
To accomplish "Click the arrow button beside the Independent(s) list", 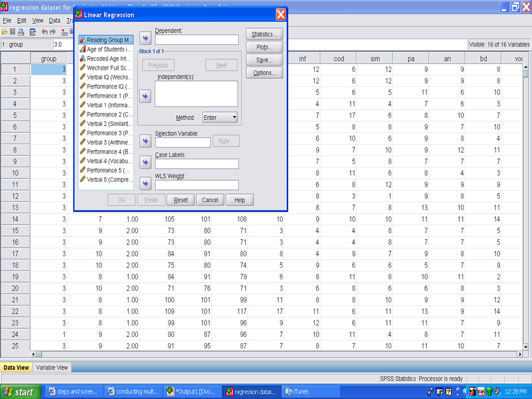I will [x=145, y=96].
